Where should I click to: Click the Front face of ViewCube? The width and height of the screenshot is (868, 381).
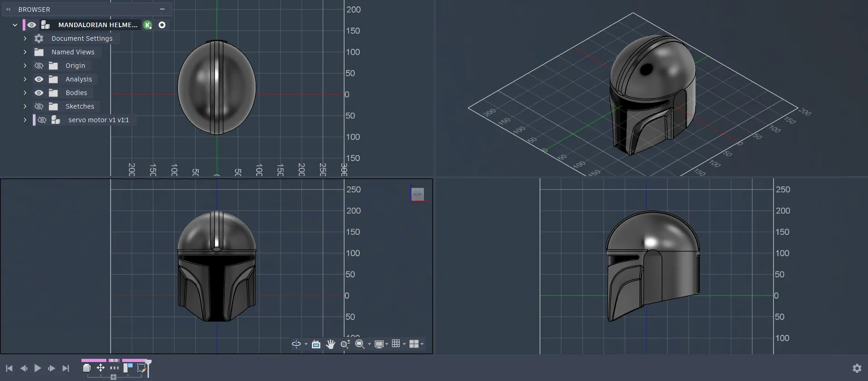[418, 194]
